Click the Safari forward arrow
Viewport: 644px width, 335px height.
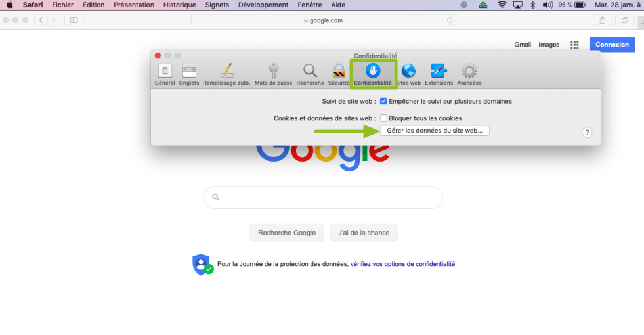click(54, 20)
